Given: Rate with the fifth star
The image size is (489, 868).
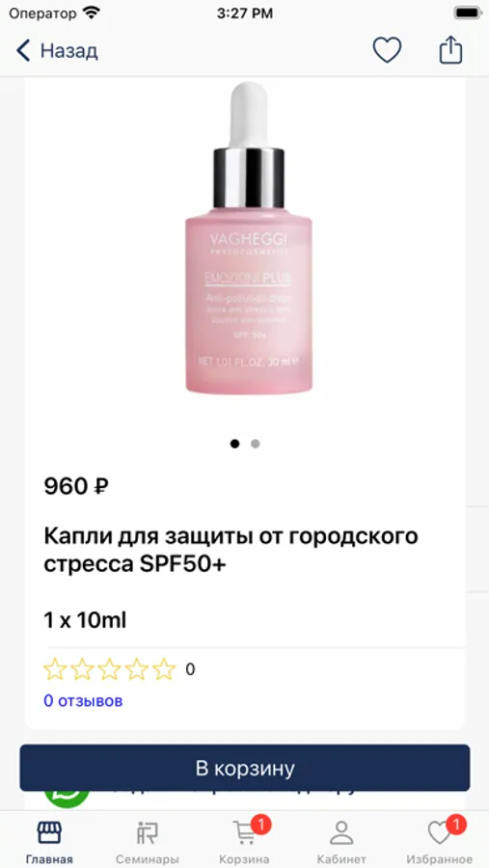Looking at the screenshot, I should point(164,669).
